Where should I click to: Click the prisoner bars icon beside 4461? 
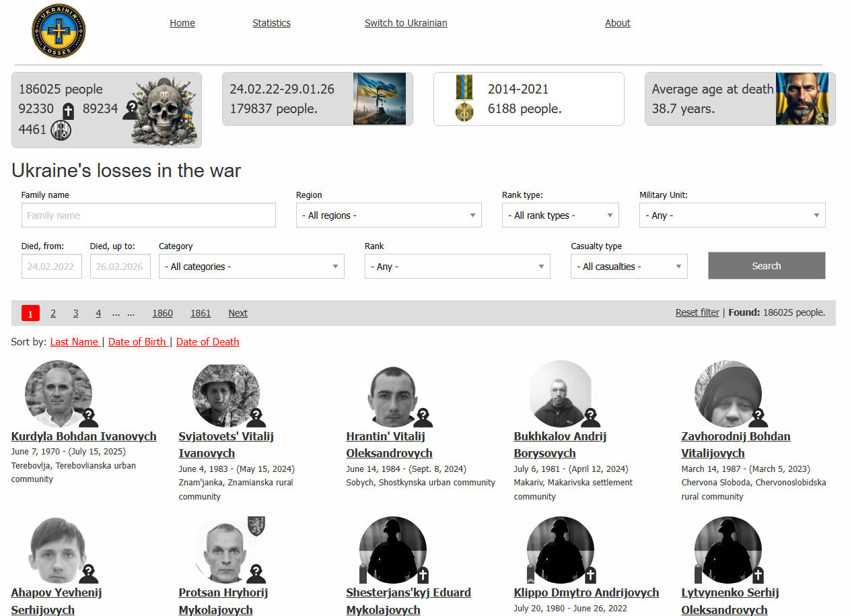(x=61, y=130)
